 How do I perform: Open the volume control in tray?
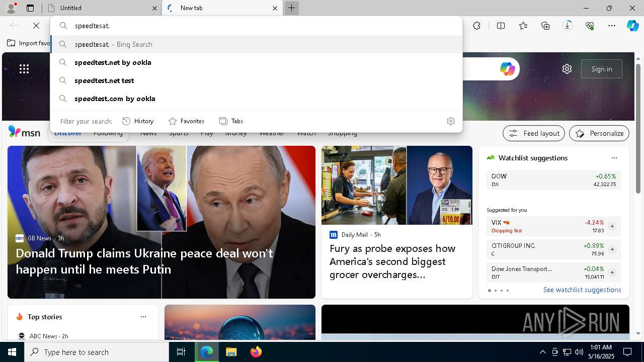coord(579,352)
